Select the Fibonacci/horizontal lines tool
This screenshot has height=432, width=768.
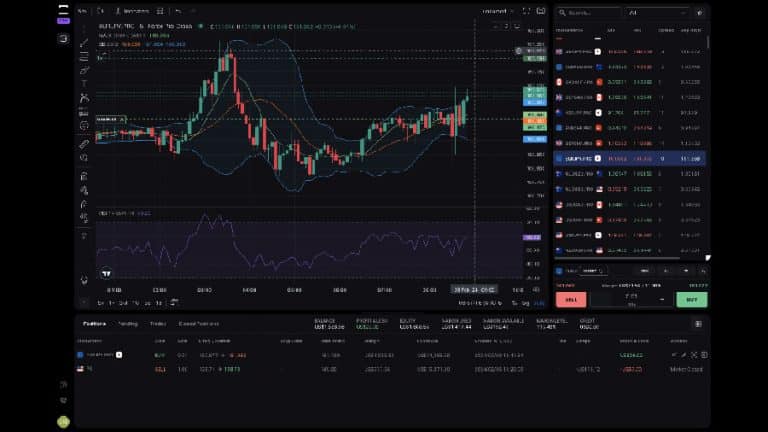(x=84, y=57)
